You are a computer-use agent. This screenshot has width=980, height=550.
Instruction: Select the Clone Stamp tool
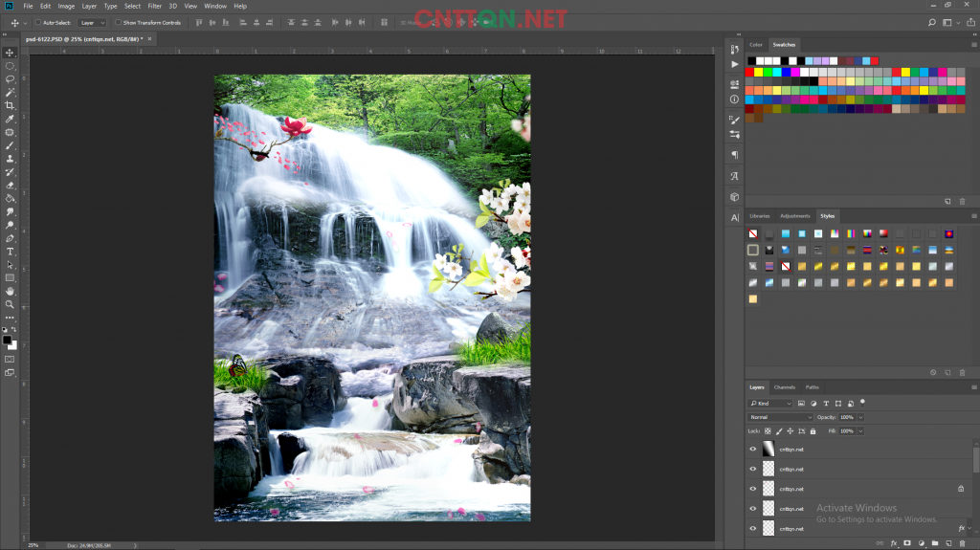(10, 159)
